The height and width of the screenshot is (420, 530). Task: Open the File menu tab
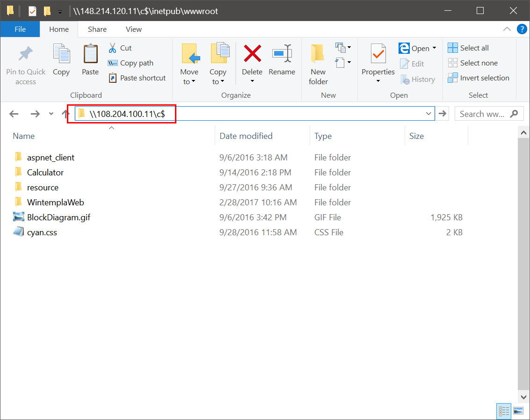click(20, 29)
